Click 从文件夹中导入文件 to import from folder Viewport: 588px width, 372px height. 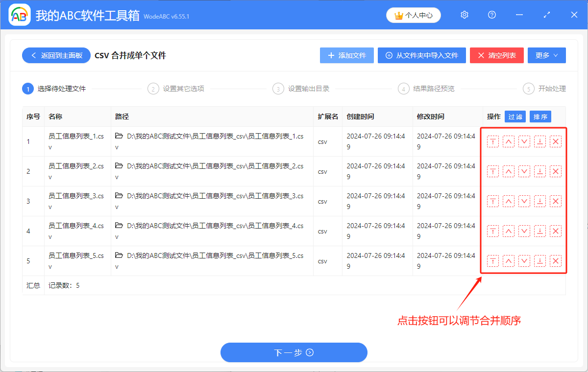point(421,55)
